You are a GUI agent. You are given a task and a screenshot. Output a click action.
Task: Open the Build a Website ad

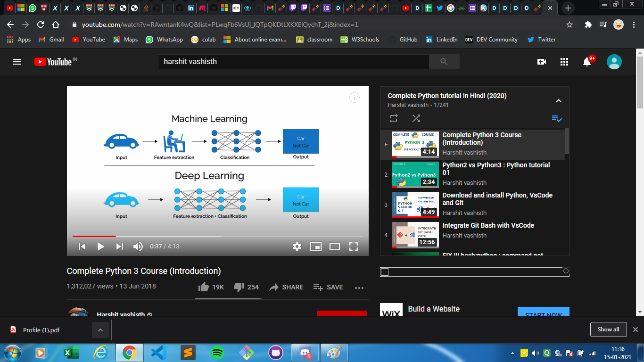click(x=434, y=309)
